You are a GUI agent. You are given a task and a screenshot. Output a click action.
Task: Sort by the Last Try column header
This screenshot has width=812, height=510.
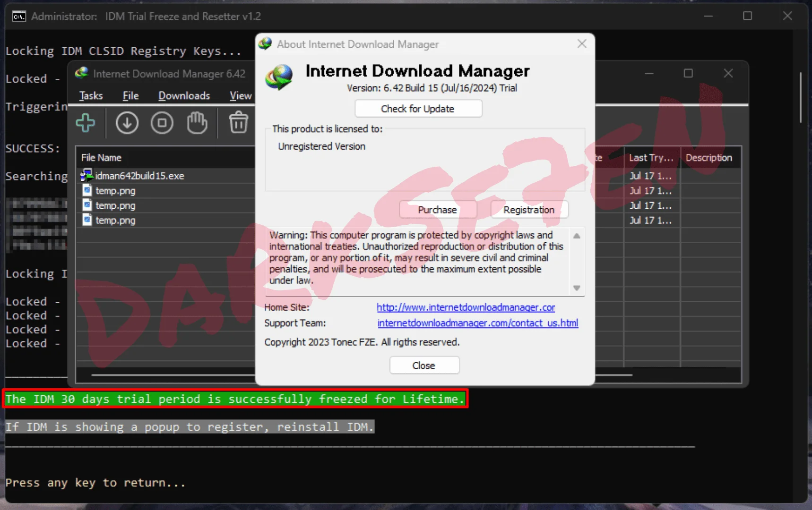(x=651, y=158)
